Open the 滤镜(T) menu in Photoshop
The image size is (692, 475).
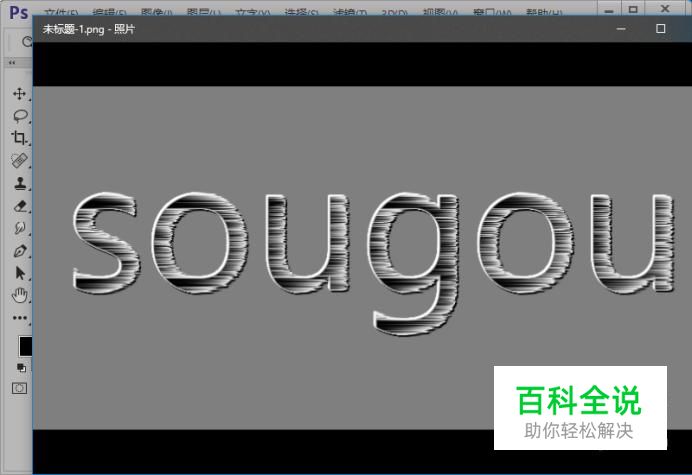point(350,13)
